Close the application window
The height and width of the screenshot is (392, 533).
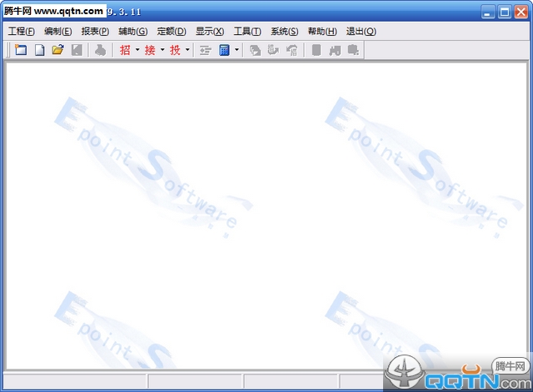point(521,12)
